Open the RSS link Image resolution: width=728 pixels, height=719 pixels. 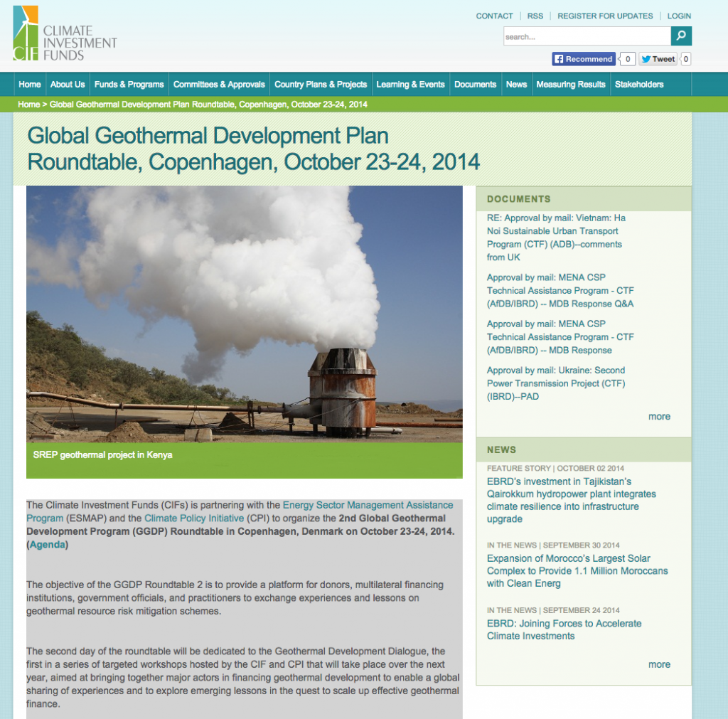[535, 16]
